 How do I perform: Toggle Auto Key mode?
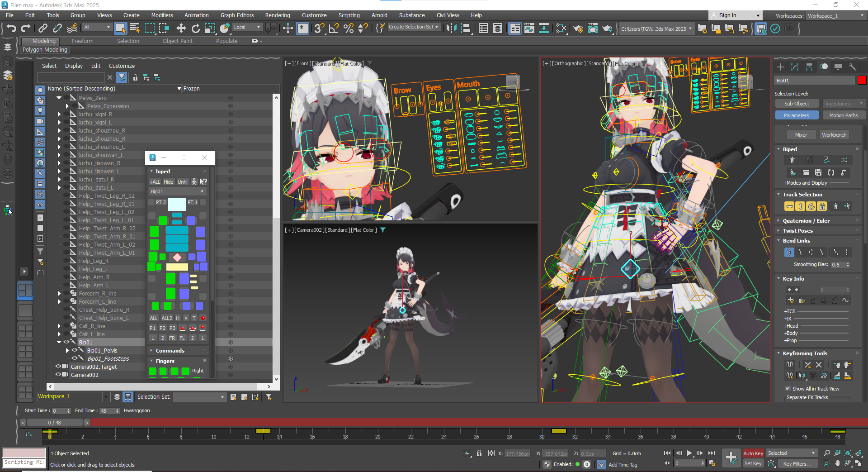pos(753,453)
